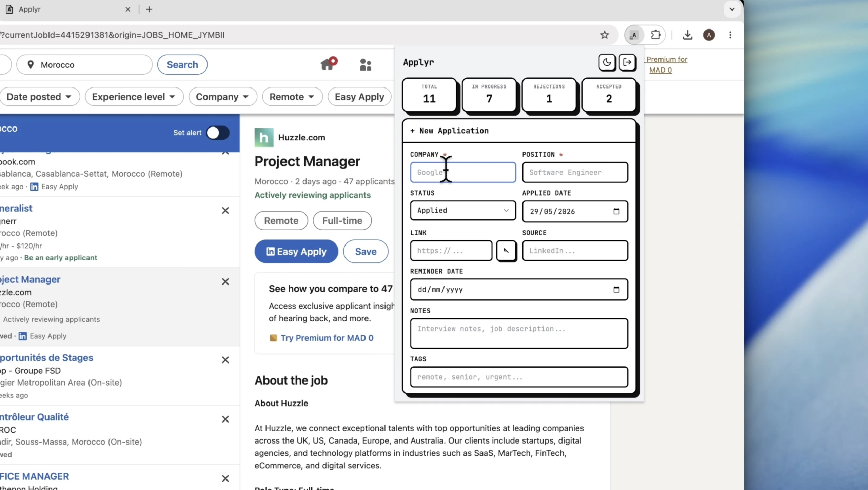
Task: Open the Huzzle.com company link
Action: (x=301, y=137)
